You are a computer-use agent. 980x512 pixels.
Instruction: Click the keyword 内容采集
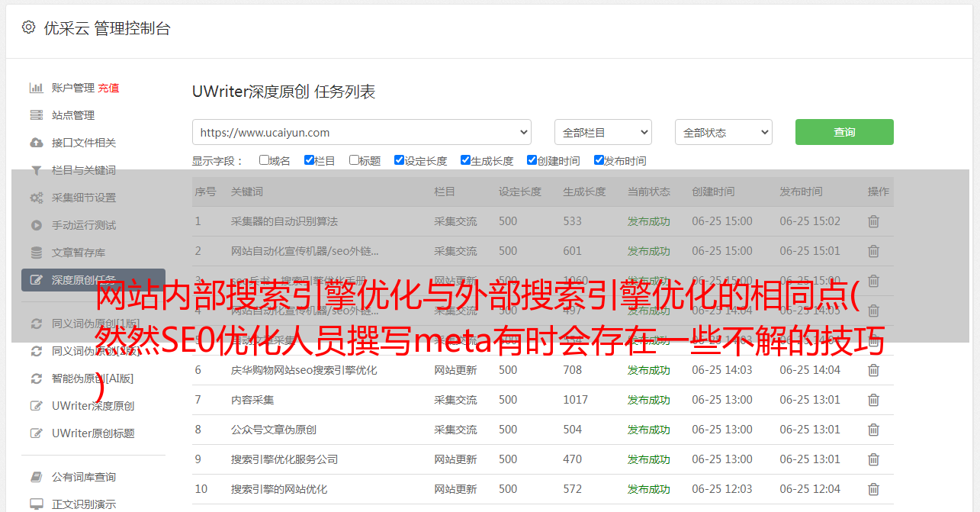pos(252,400)
